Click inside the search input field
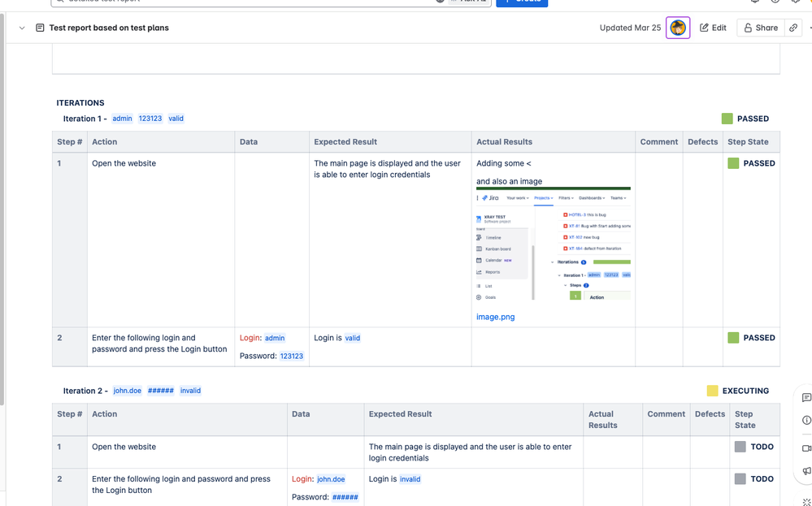This screenshot has height=506, width=812. [244, 2]
